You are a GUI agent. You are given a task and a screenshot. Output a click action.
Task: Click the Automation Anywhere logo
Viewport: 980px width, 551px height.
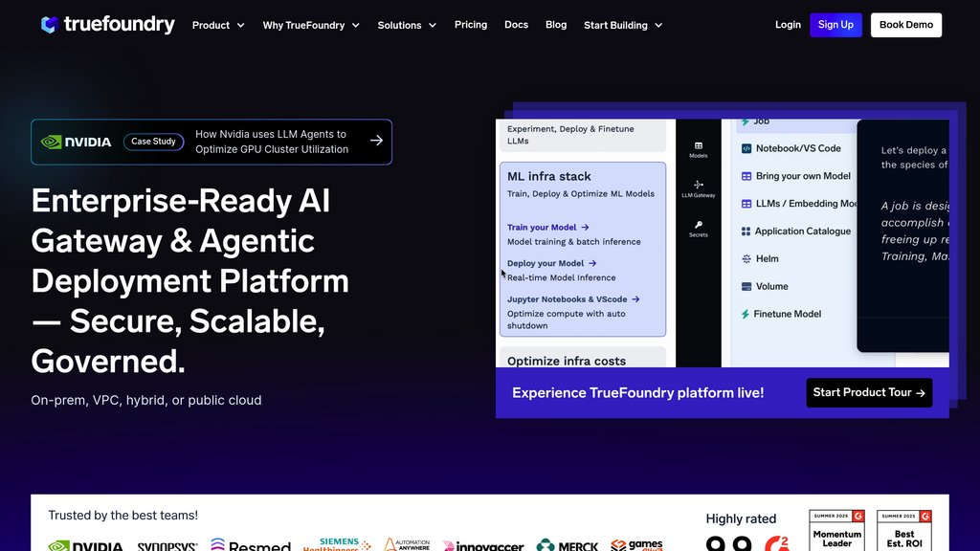pos(407,544)
